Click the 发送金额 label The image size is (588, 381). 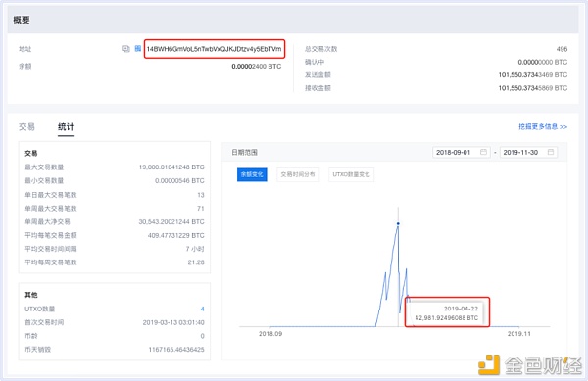(x=318, y=75)
